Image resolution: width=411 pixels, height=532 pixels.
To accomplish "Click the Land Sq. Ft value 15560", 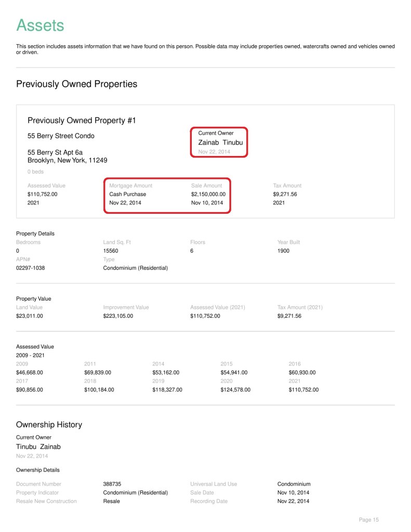I will tap(111, 251).
